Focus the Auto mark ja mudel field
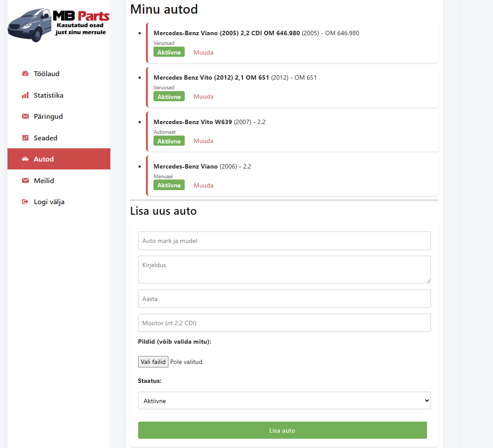Viewport: 493px width, 448px height. pos(284,241)
